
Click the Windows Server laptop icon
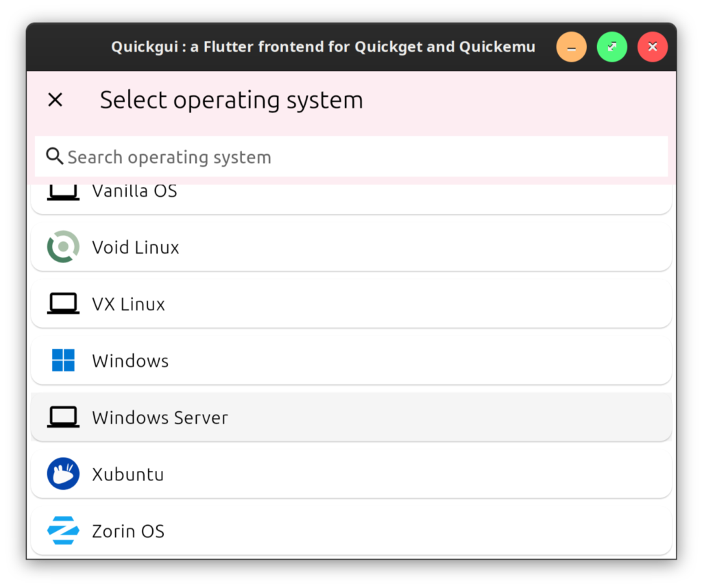[63, 417]
